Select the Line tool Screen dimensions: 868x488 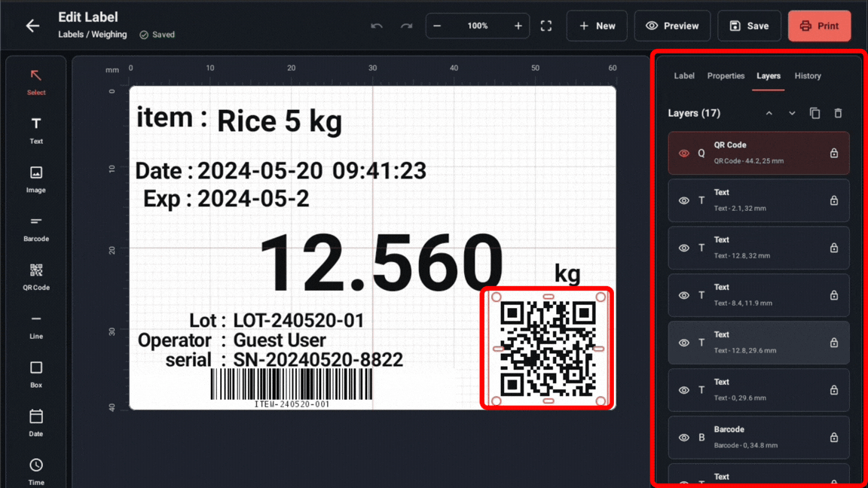click(x=36, y=325)
